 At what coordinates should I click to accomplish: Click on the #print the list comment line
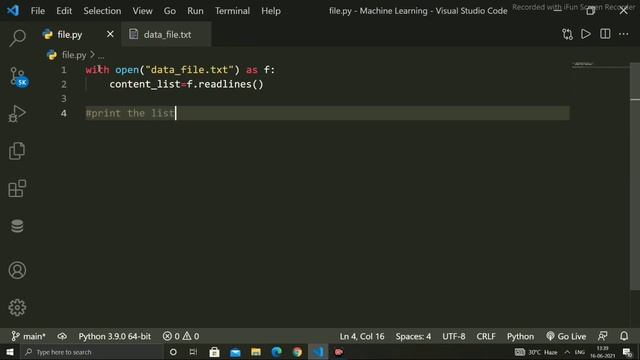pos(130,113)
